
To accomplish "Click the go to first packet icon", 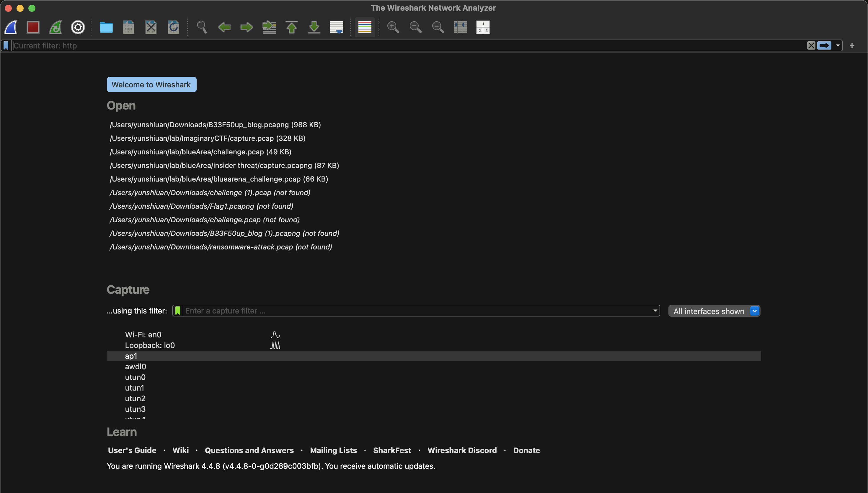I will point(291,27).
